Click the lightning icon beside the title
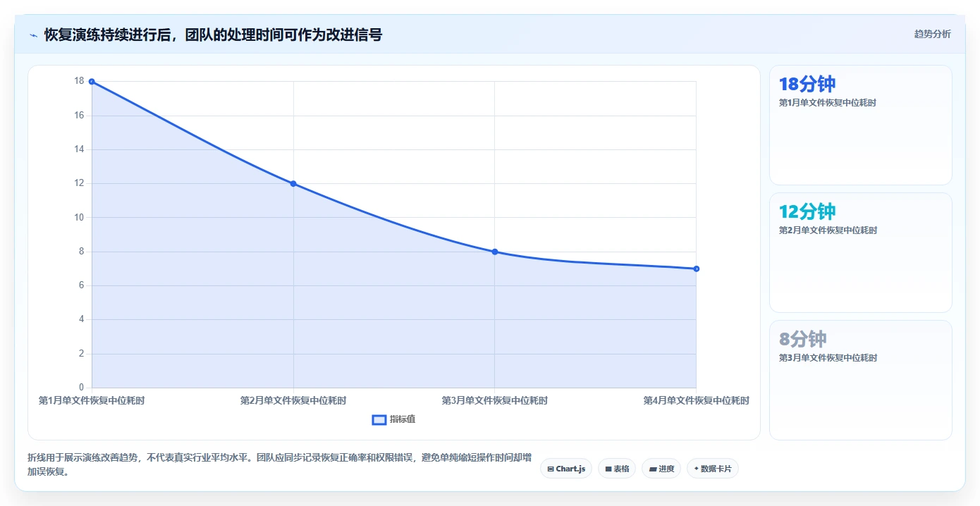 [x=34, y=35]
